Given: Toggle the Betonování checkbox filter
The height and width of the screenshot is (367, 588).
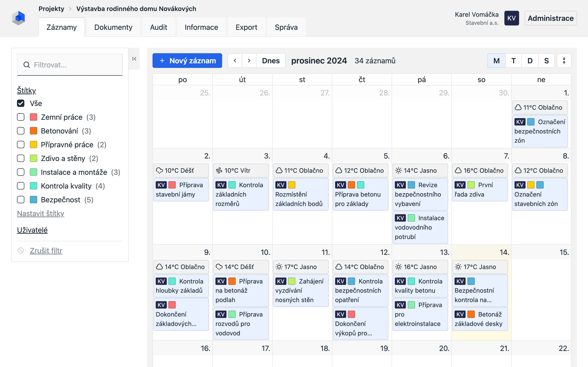Looking at the screenshot, I should click(20, 131).
